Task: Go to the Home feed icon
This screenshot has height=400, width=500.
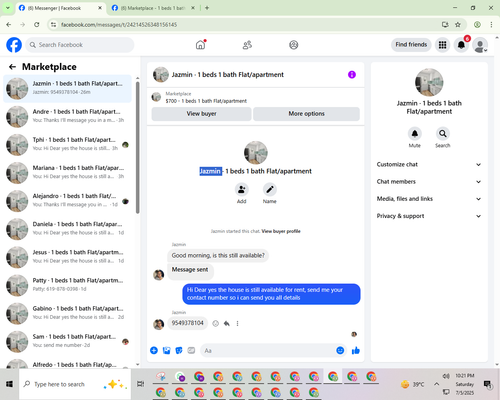Action: [x=200, y=45]
